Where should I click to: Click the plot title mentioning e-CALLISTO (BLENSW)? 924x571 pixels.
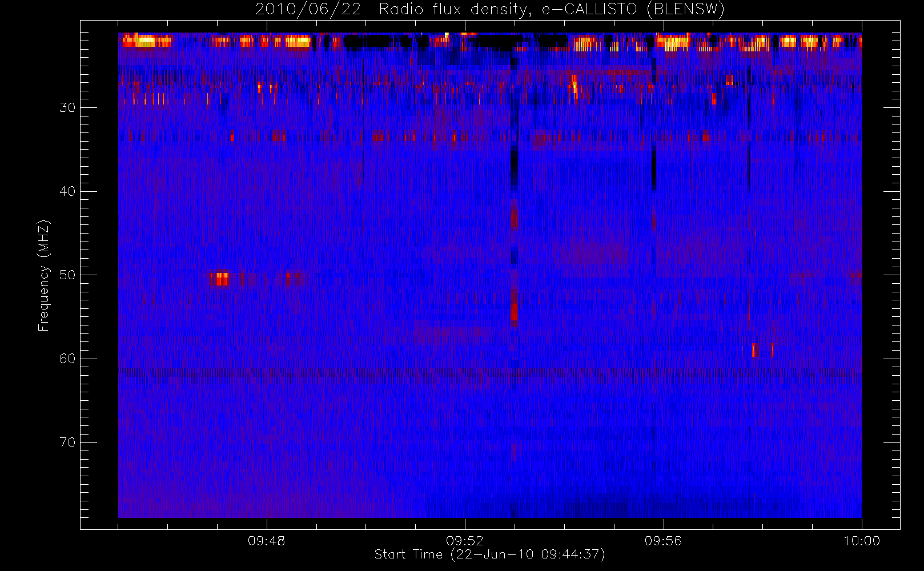[490, 10]
